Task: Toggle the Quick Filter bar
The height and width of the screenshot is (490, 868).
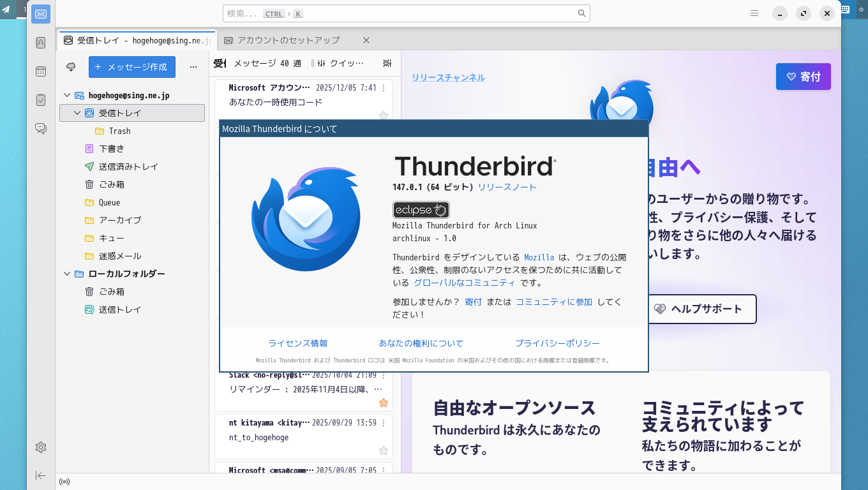Action: [341, 63]
